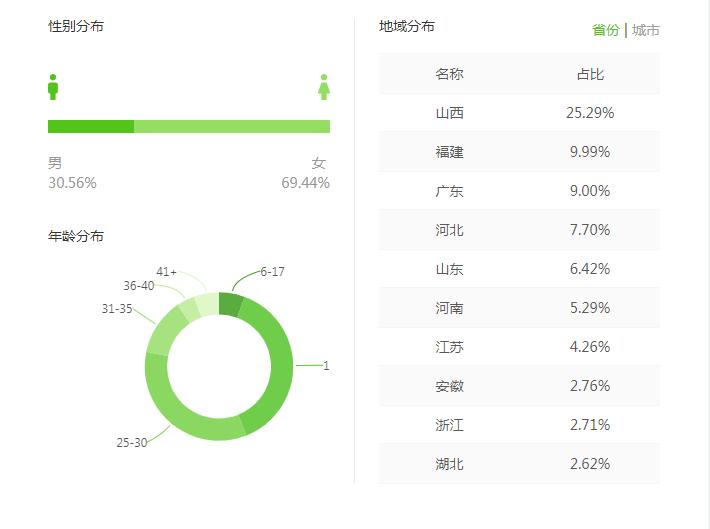Click the 41+ age label
The width and height of the screenshot is (710, 529).
tap(166, 272)
